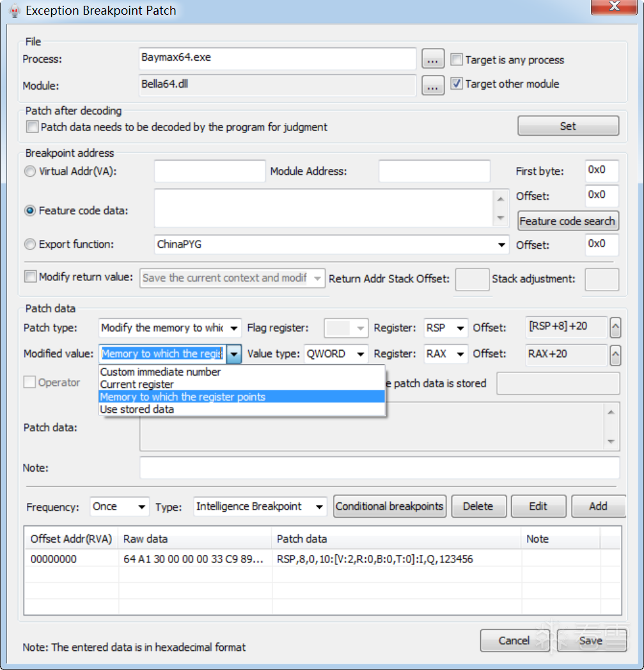This screenshot has width=644, height=670.
Task: Open the Value type QWORD dropdown
Action: [x=360, y=355]
